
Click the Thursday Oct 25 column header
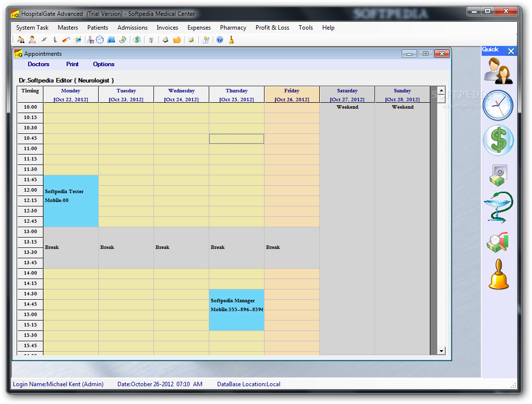tap(236, 95)
